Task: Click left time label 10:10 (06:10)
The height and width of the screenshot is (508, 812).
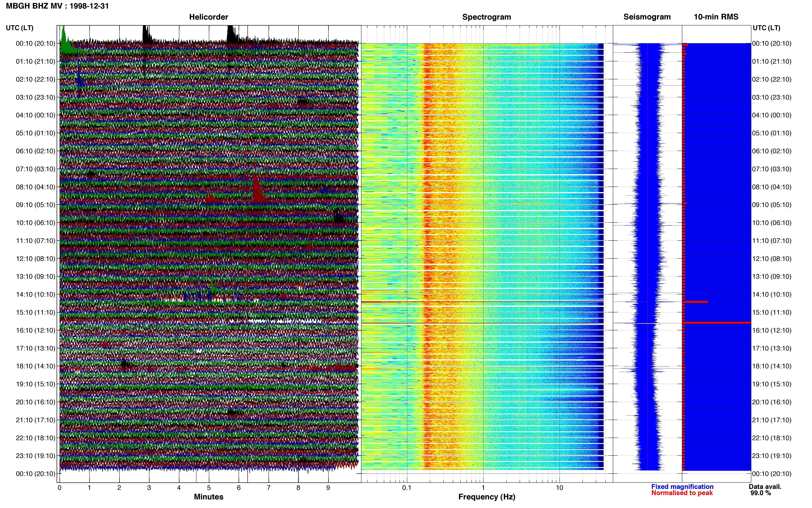Action: click(36, 223)
